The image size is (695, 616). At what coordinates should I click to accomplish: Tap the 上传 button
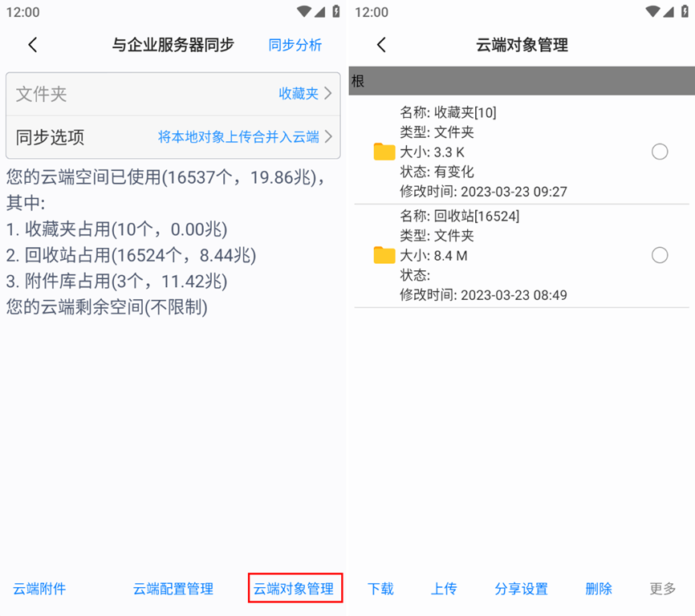click(444, 589)
